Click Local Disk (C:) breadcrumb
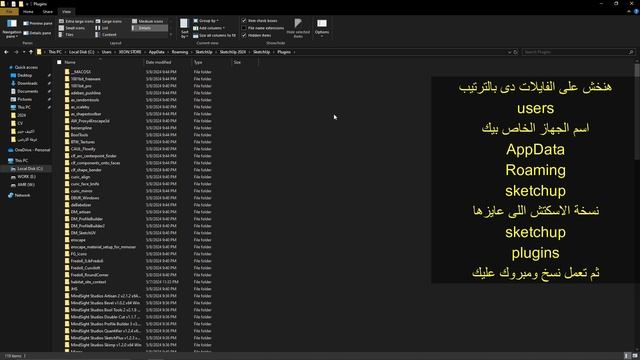 (x=82, y=52)
